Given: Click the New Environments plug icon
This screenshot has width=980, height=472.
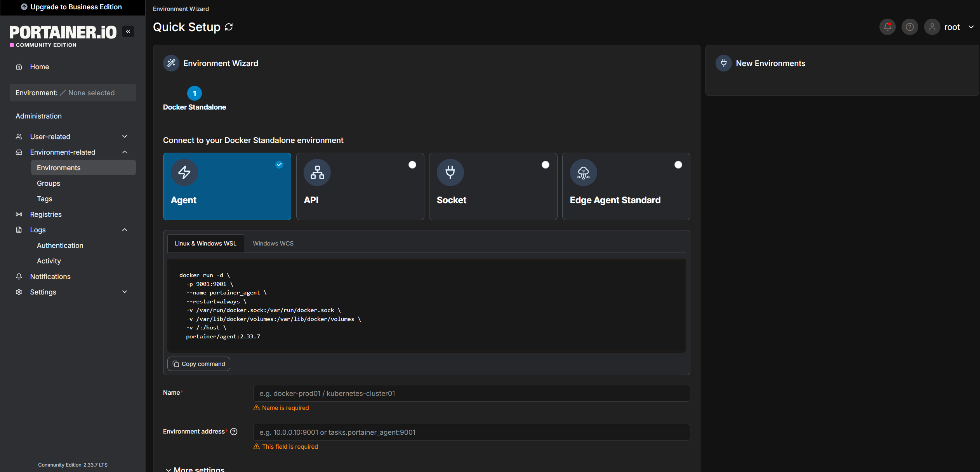Looking at the screenshot, I should (724, 63).
